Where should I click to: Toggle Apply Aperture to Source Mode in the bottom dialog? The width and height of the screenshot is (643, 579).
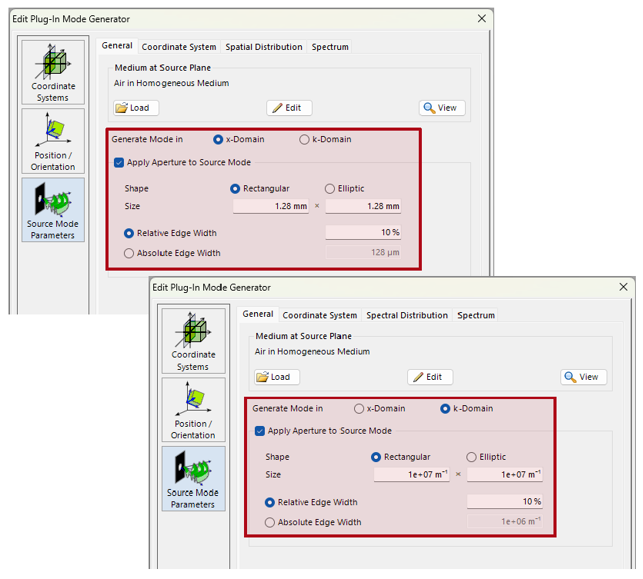261,431
